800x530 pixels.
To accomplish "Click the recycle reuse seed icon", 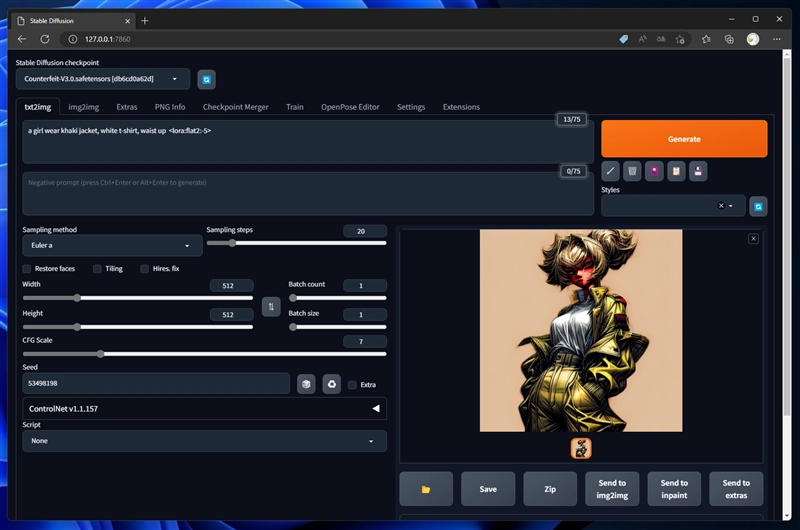I will [332, 384].
